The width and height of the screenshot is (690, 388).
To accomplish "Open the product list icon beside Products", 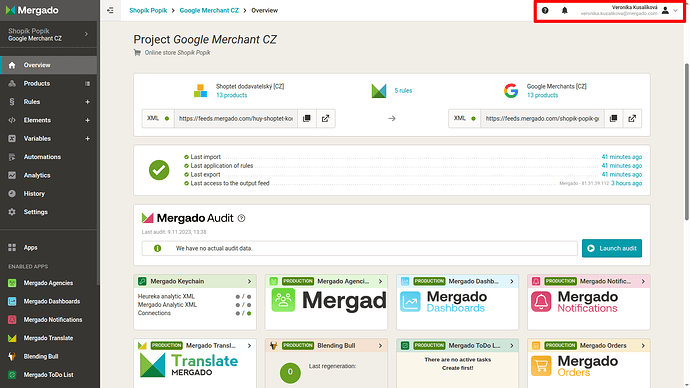I will [87, 84].
